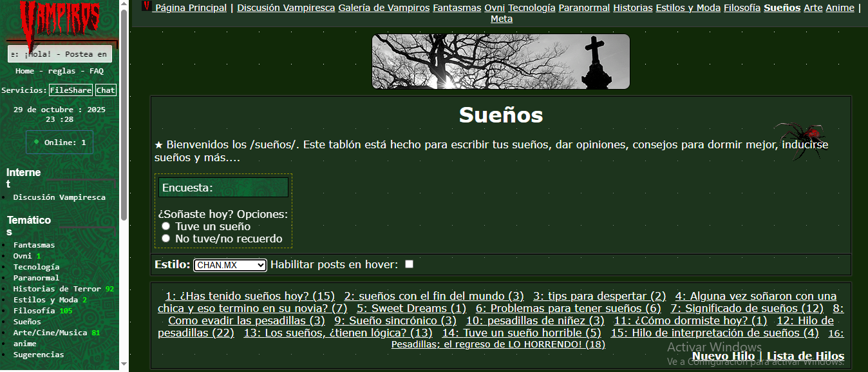The image size is (868, 372).
Task: Click the cemetery cross banner image
Action: pos(500,62)
